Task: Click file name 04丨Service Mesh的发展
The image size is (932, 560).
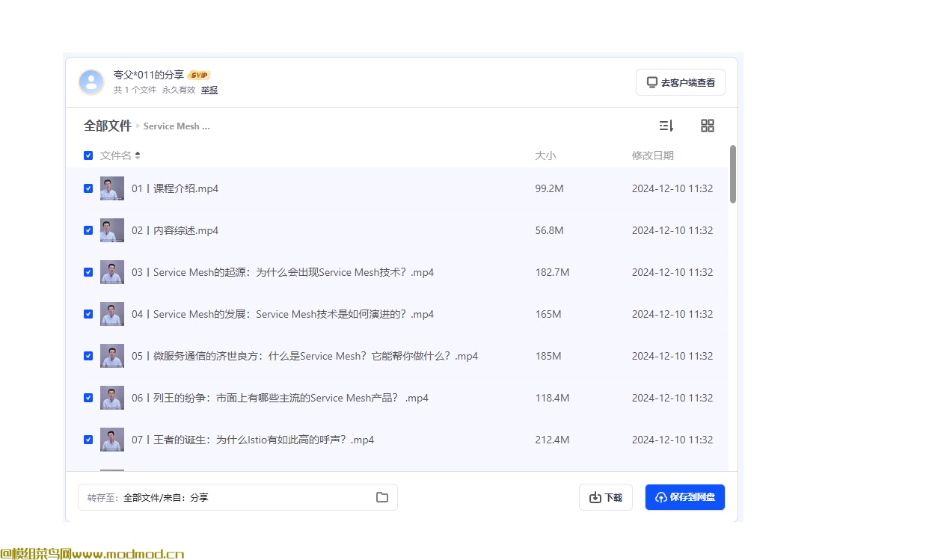Action: [x=283, y=314]
